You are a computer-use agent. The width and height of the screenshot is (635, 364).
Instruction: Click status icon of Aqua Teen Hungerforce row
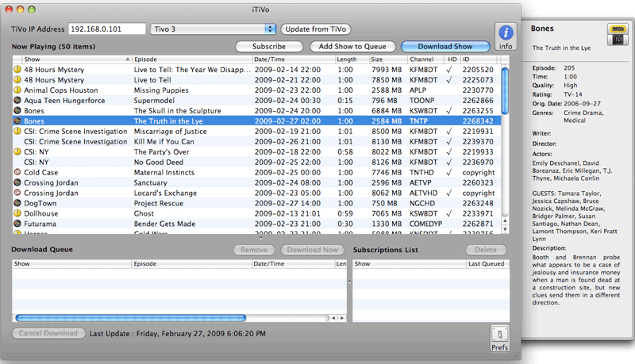(x=17, y=100)
